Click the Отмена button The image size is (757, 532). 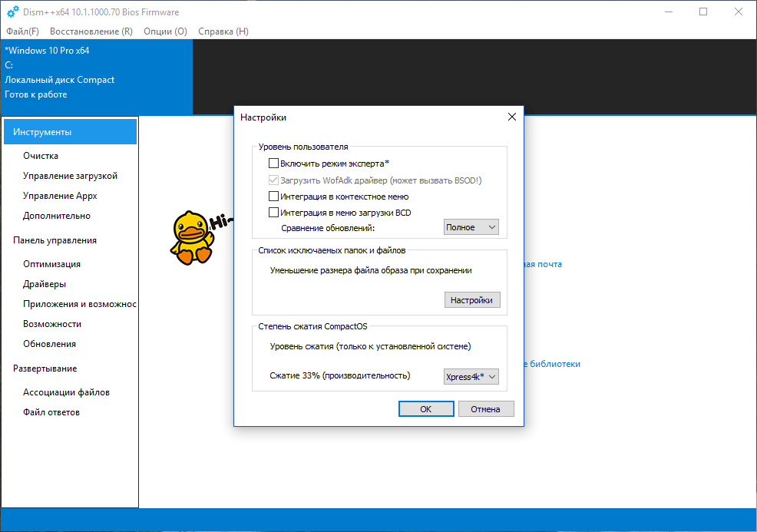pyautogui.click(x=486, y=409)
